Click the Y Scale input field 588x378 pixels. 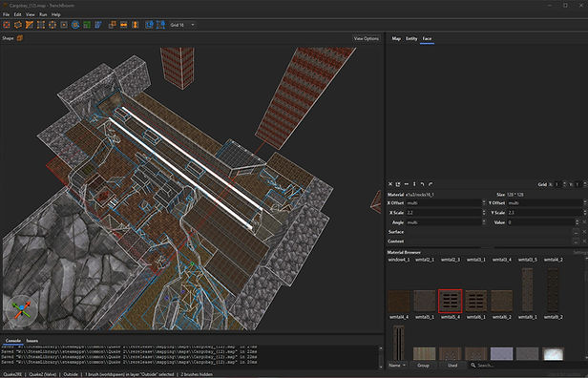click(545, 213)
